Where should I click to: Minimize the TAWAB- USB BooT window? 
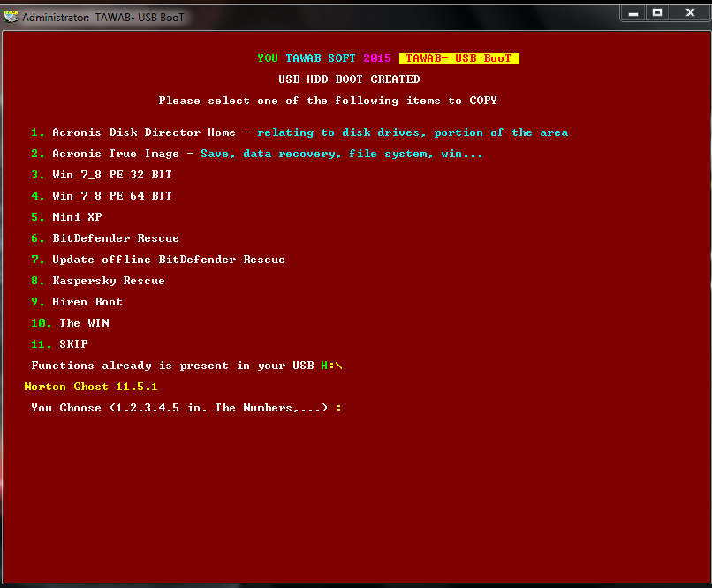[633, 13]
